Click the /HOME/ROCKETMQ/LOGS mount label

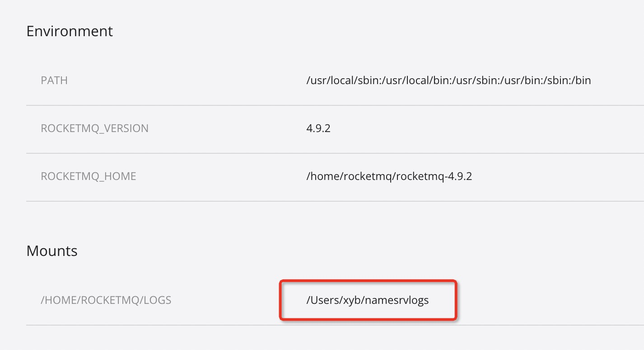pyautogui.click(x=105, y=299)
